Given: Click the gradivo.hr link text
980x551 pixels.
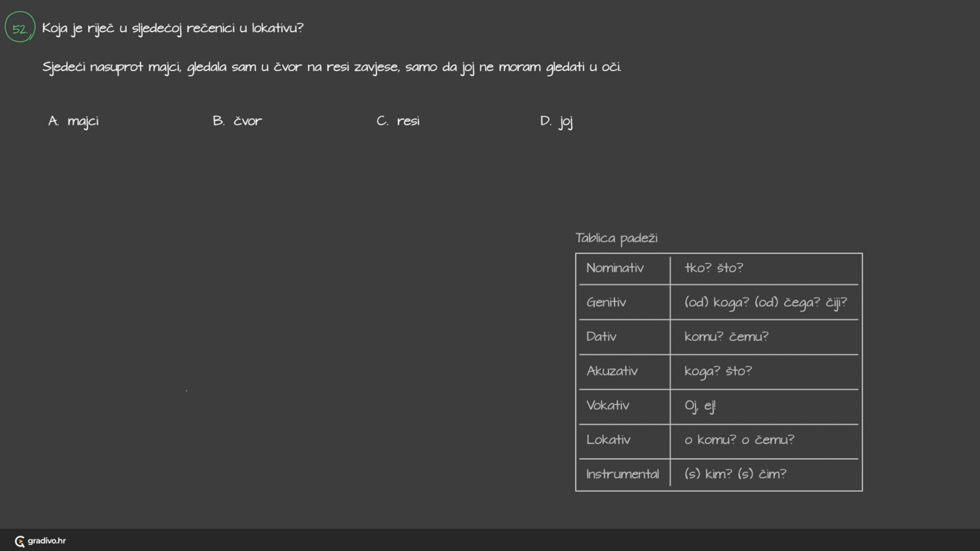Looking at the screenshot, I should tap(47, 541).
